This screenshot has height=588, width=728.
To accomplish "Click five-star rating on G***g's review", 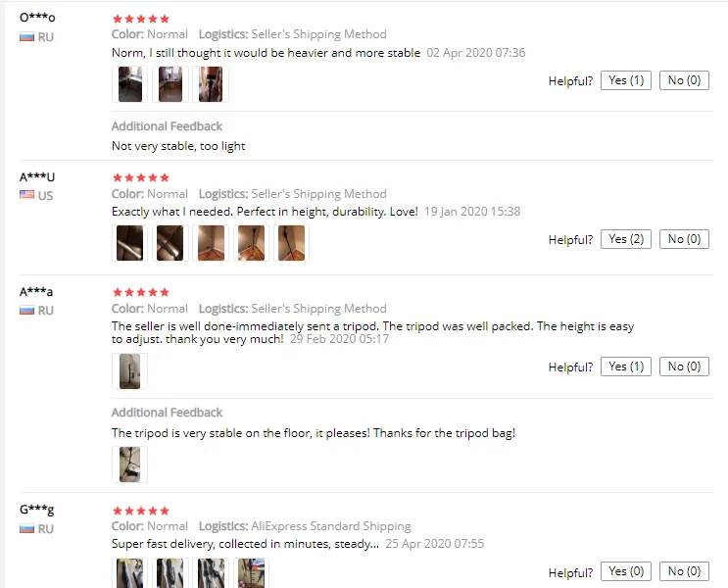I will click(141, 511).
